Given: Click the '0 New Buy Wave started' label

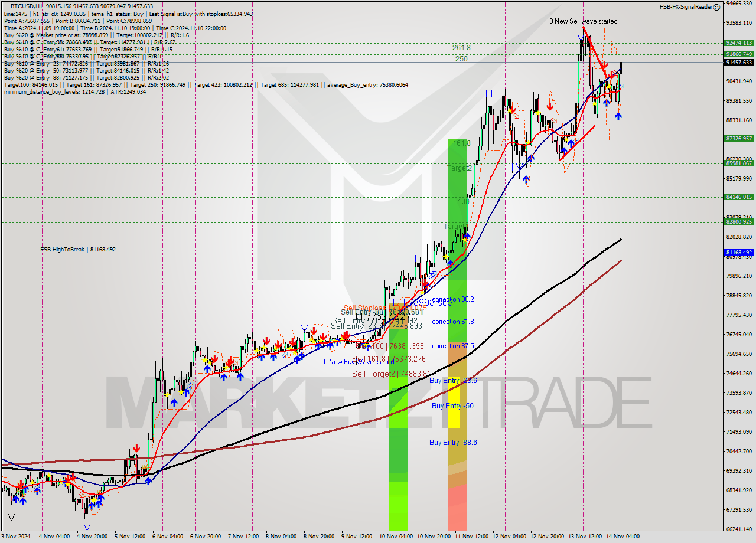Looking at the screenshot, I should coord(359,362).
